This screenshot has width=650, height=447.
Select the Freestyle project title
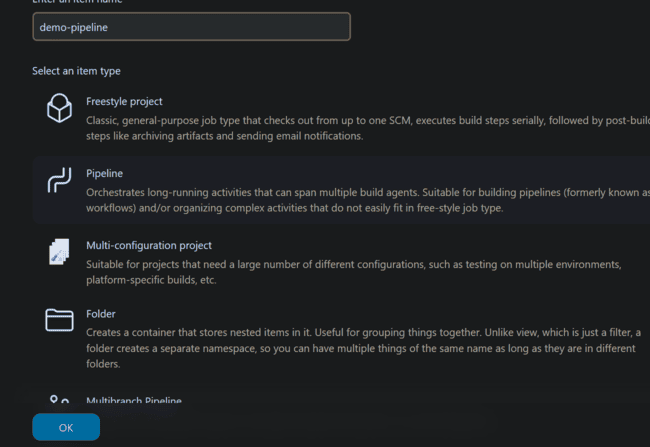[124, 101]
